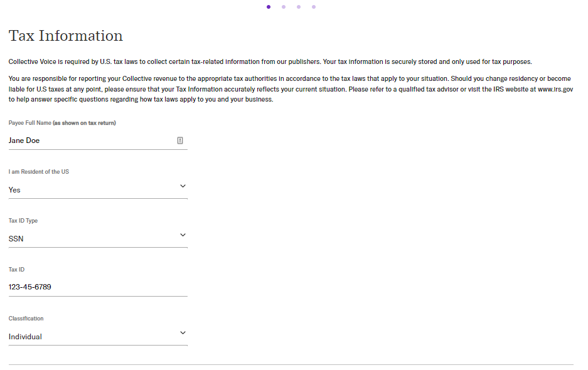Click the Tax Information heading
This screenshot has width=588, height=370.
pos(66,36)
